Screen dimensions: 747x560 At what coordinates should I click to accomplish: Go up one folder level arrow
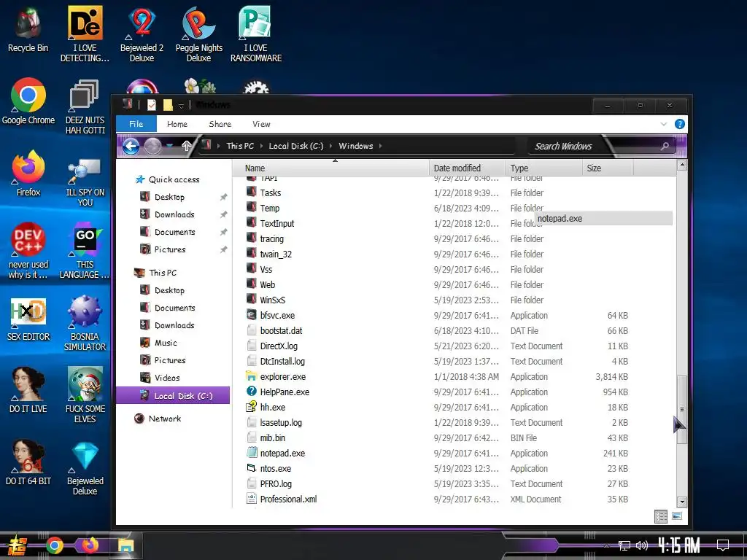click(186, 146)
